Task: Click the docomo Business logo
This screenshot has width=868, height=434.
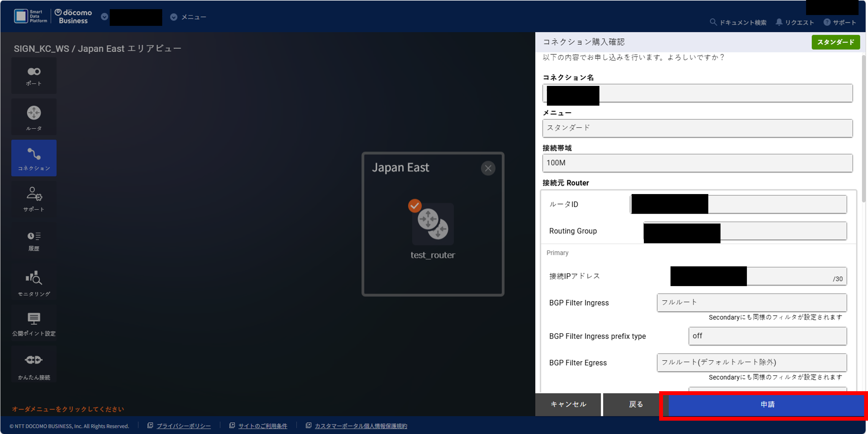Action: pyautogui.click(x=73, y=16)
